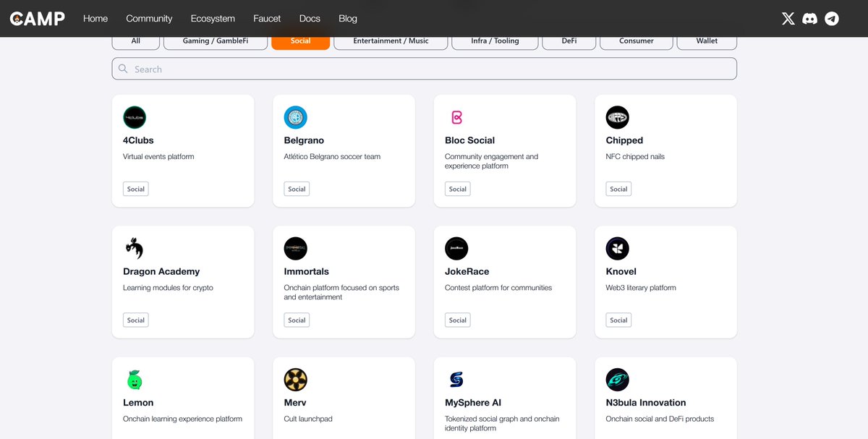Image resolution: width=868 pixels, height=439 pixels.
Task: Open the N3bula Innovation card title
Action: coord(646,403)
